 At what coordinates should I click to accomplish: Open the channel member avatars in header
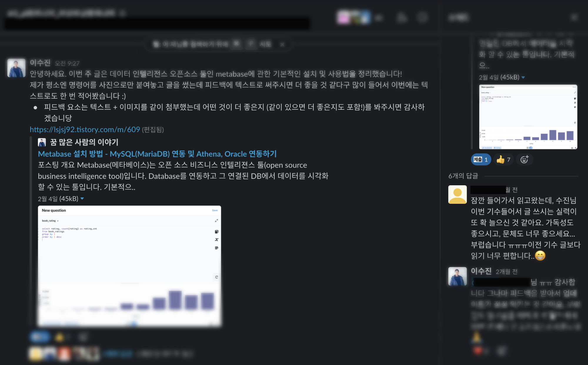[353, 18]
